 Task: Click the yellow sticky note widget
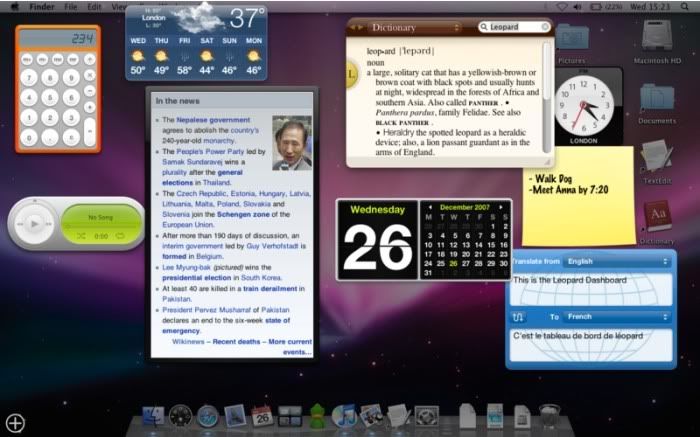(579, 196)
